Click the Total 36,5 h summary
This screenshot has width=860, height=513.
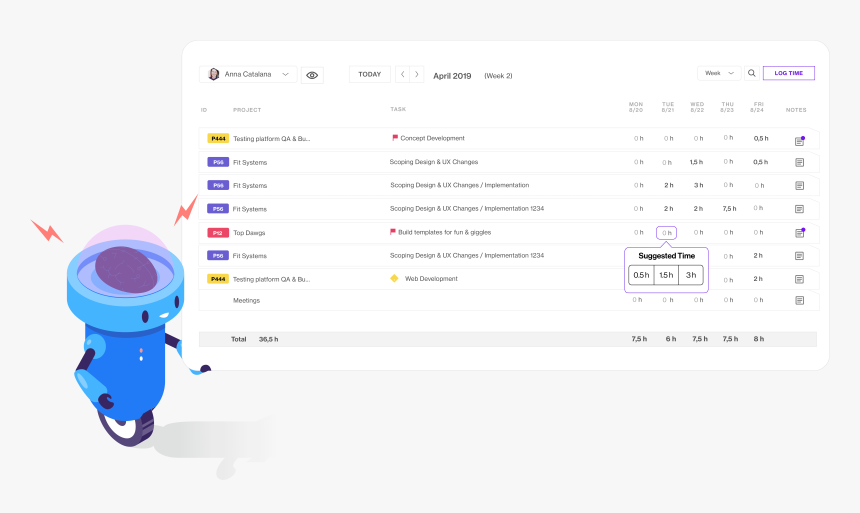point(254,339)
